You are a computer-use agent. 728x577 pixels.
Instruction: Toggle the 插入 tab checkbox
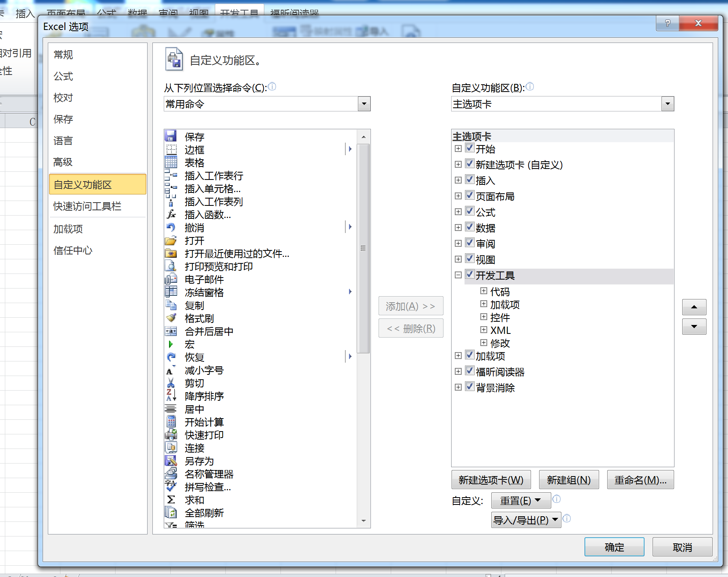[x=469, y=180]
